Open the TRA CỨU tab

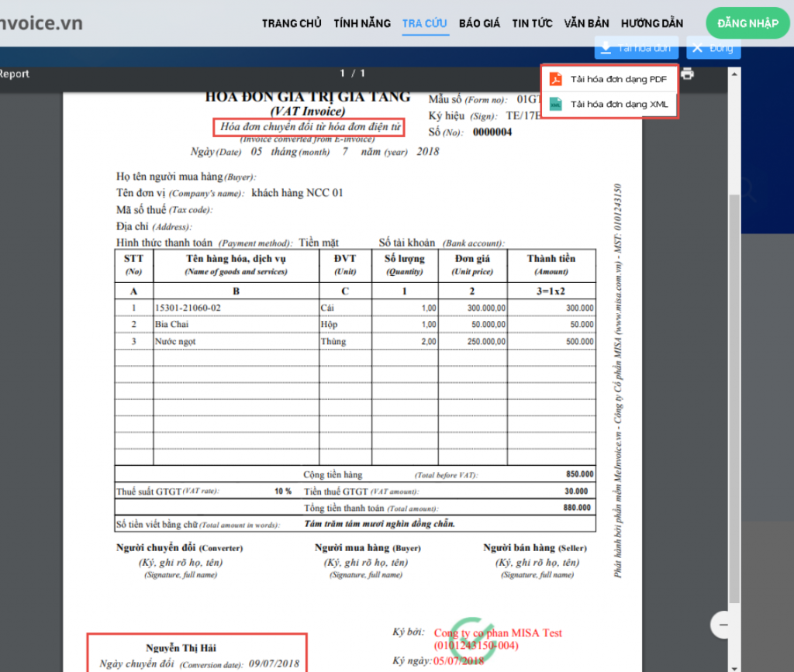click(x=425, y=23)
